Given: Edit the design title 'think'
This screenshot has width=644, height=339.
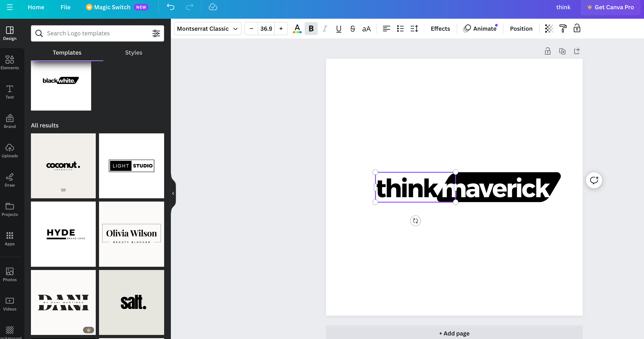Looking at the screenshot, I should pos(563,7).
